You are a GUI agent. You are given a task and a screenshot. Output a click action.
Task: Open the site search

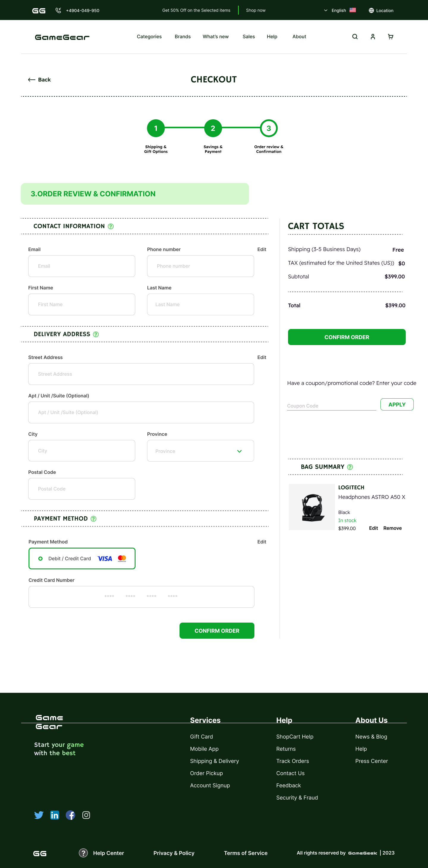(x=355, y=36)
